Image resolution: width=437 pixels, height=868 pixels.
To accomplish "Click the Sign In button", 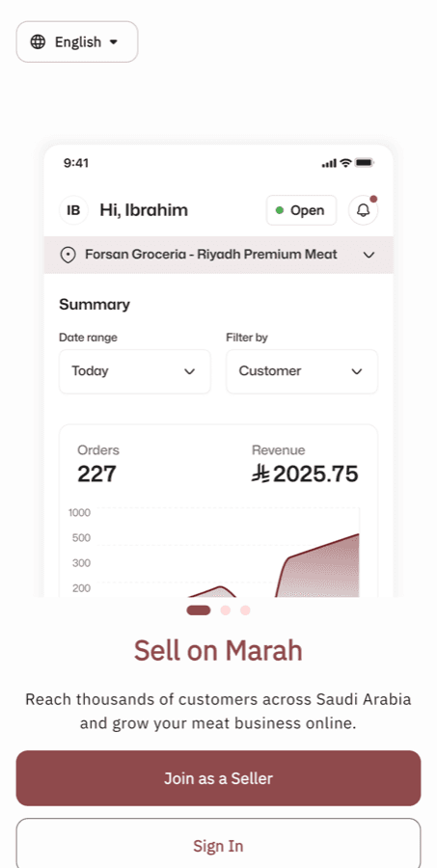I will pyautogui.click(x=218, y=843).
